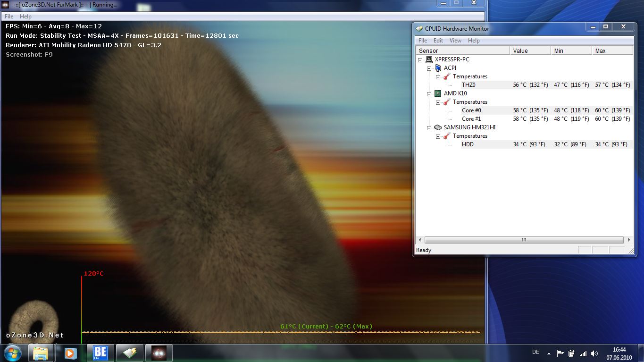644x362 pixels.
Task: Open Windows Explorer from the taskbar
Action: [41, 353]
